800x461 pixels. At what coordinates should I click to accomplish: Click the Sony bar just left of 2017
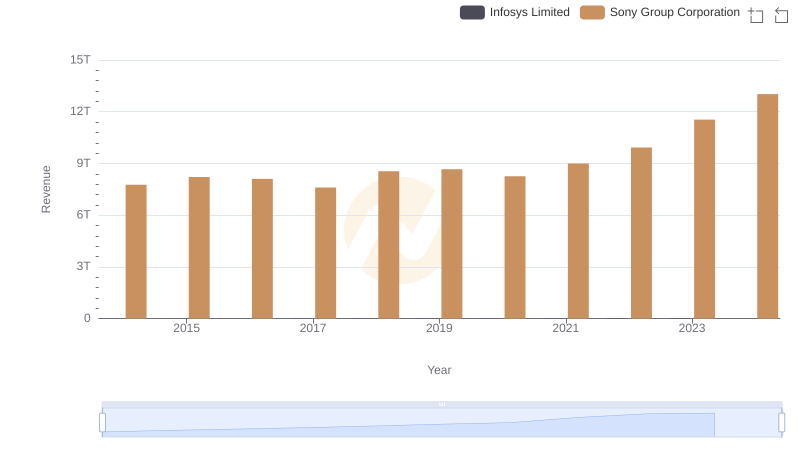[x=262, y=249]
